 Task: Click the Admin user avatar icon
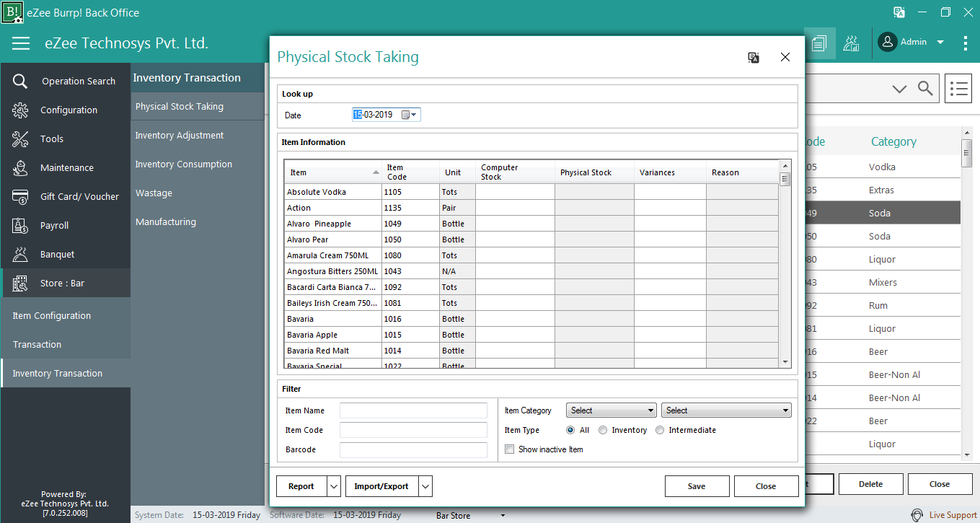pos(888,42)
